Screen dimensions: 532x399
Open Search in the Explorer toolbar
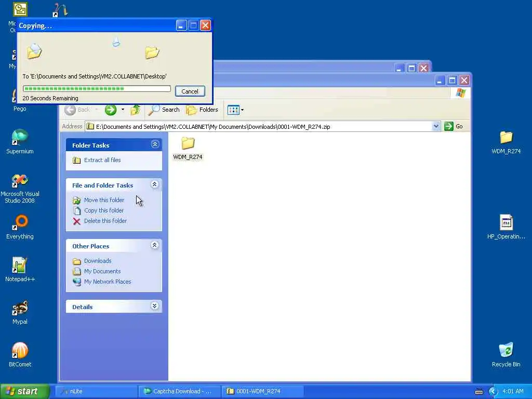pos(164,110)
